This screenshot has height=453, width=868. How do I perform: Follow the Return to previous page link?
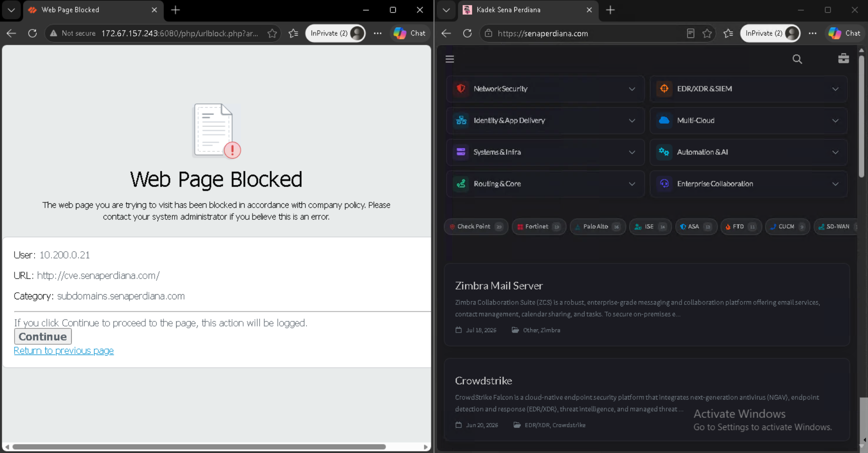[64, 350]
